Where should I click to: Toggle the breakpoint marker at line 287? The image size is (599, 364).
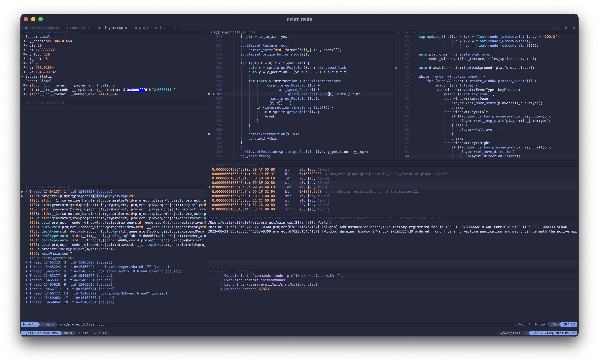coord(209,94)
